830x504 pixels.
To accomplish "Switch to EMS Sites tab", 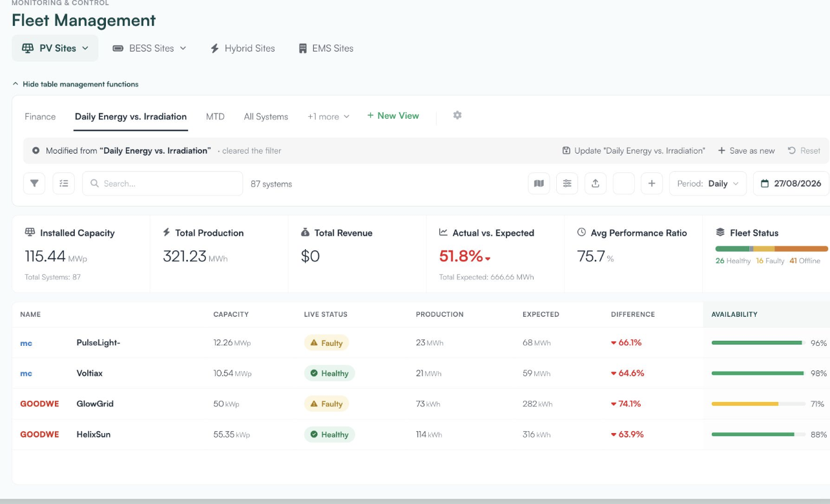I will tap(326, 48).
